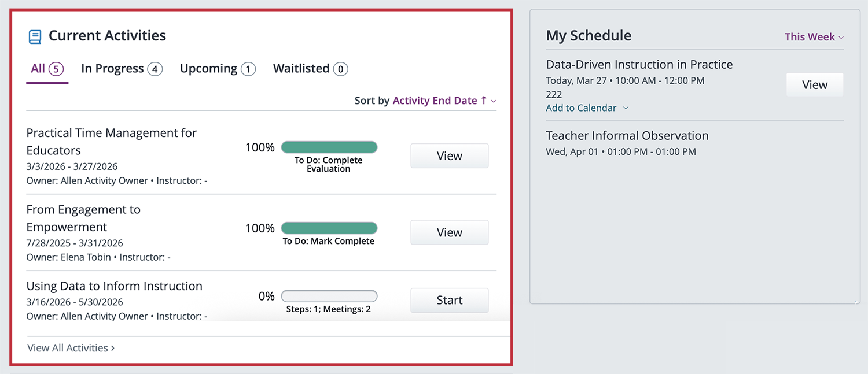Switch to the In Progress tab
Image resolution: width=868 pixels, height=374 pixels.
[122, 69]
